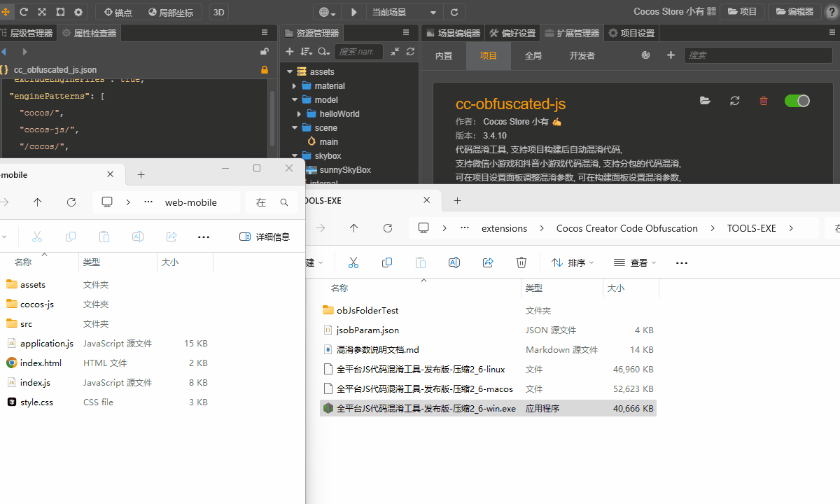840x504 pixels.
Task: Click the play preview button
Action: (x=354, y=12)
